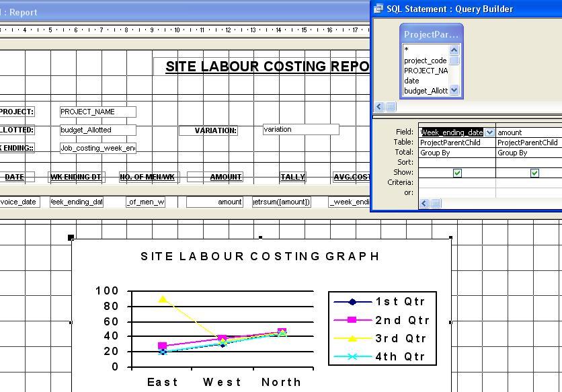
Task: Click the query grid scroll left arrow
Action: click(x=424, y=203)
